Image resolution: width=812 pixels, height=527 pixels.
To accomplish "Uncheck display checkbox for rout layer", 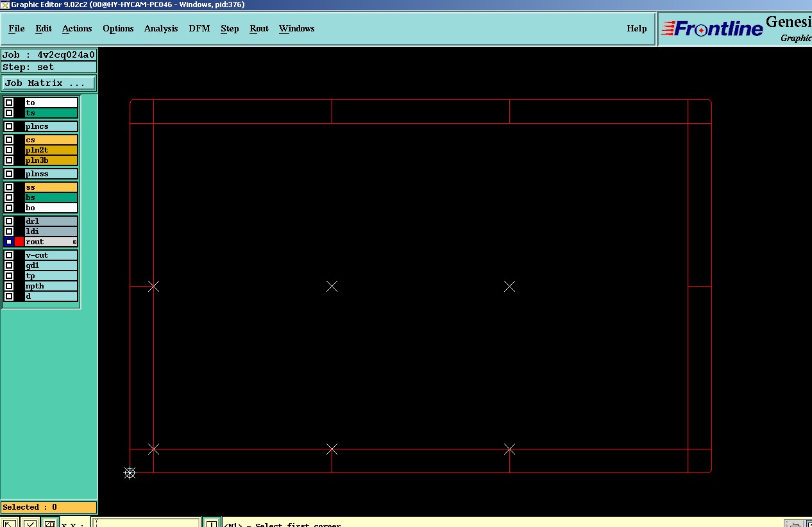I will coord(9,242).
